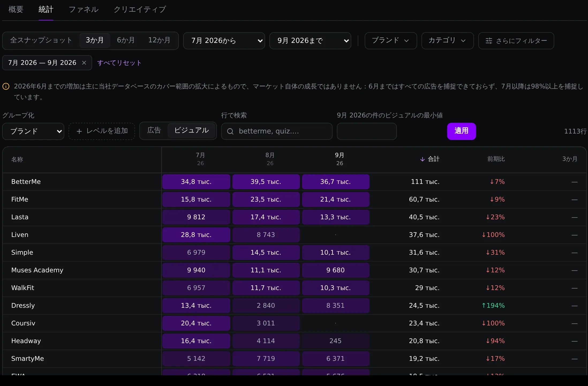
Task: Click the sort arrow next to 合計
Action: (423, 159)
